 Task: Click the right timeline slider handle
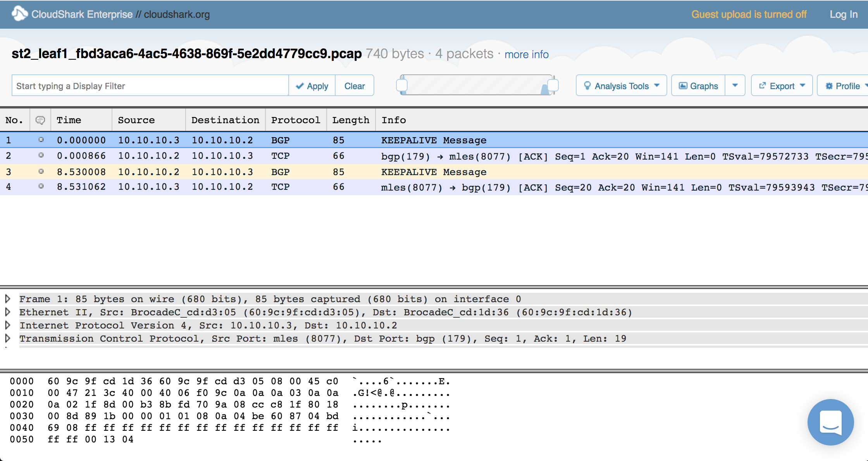pyautogui.click(x=553, y=85)
